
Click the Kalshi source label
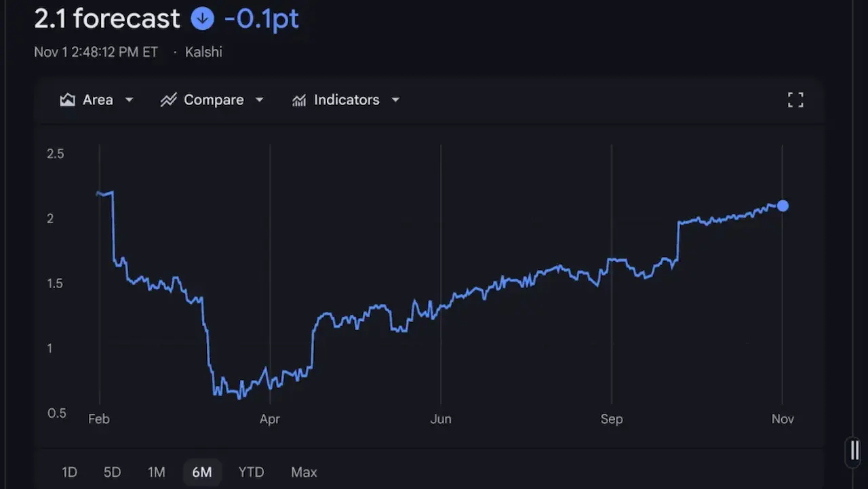(204, 52)
